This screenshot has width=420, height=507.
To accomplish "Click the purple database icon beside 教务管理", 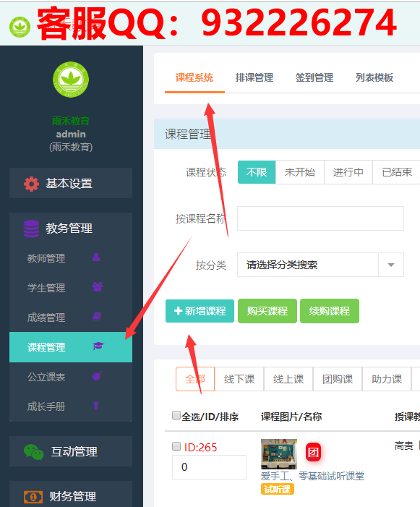I will click(31, 229).
